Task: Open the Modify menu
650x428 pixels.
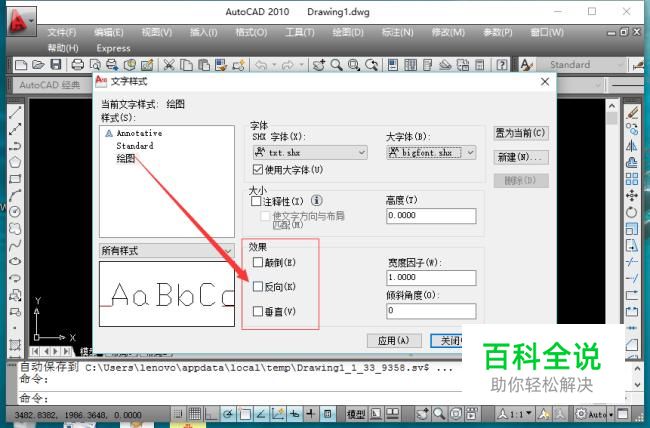Action: [x=448, y=32]
